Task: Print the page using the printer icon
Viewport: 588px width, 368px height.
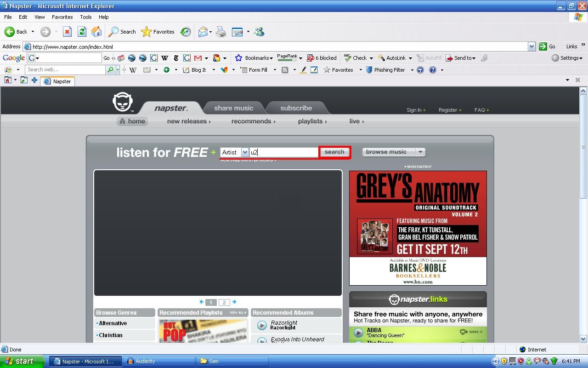Action: 221,32
